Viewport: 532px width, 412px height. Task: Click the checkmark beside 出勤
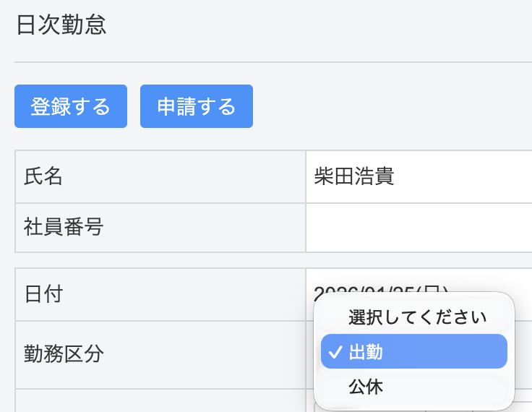[x=335, y=352]
